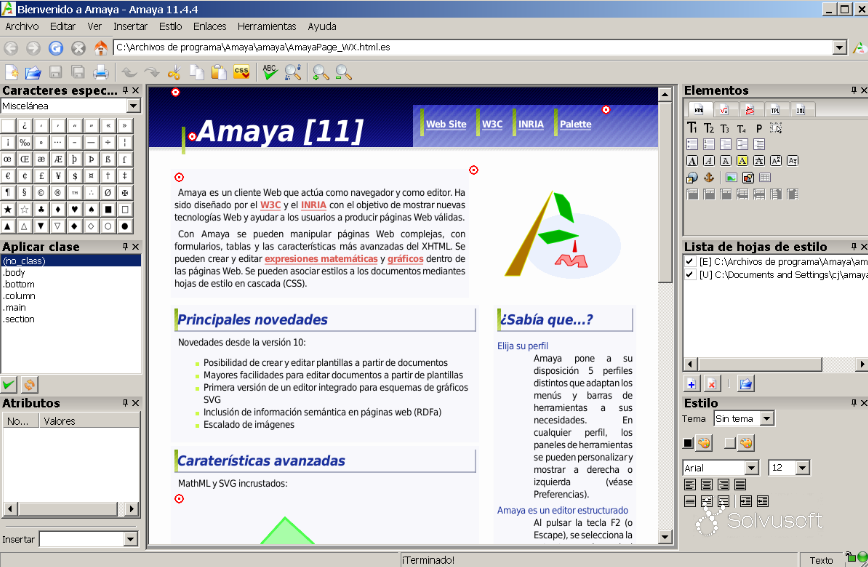The image size is (868, 567).
Task: Apply class with the green check button
Action: coord(8,384)
